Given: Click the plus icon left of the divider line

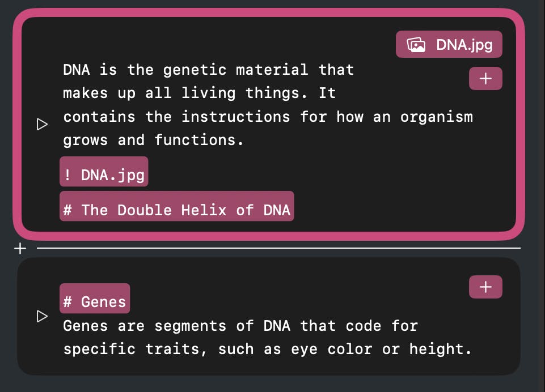Looking at the screenshot, I should 20,248.
